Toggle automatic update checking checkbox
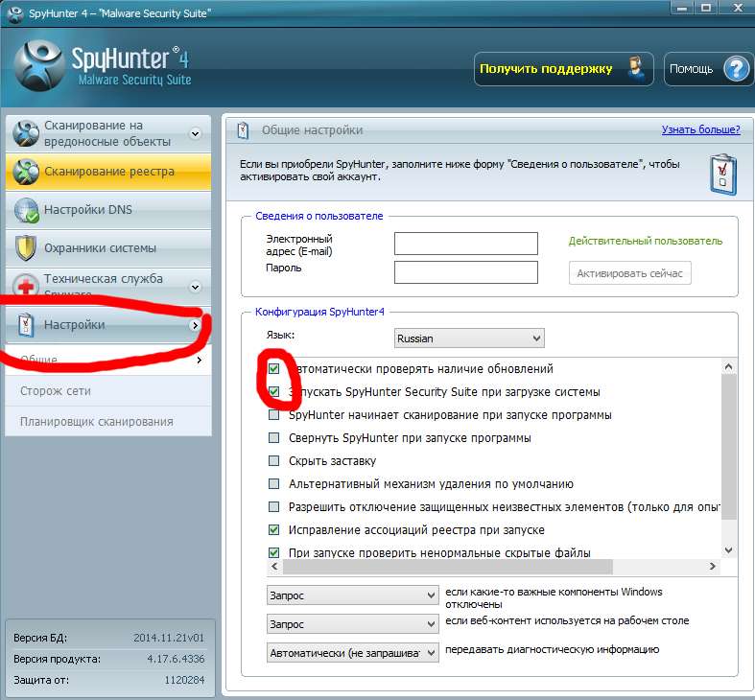The height and width of the screenshot is (700, 755). [274, 369]
